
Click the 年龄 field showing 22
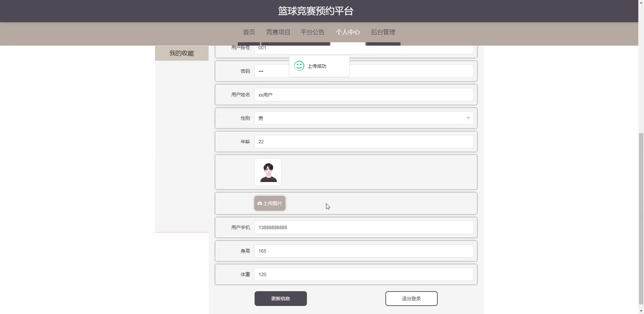(364, 142)
